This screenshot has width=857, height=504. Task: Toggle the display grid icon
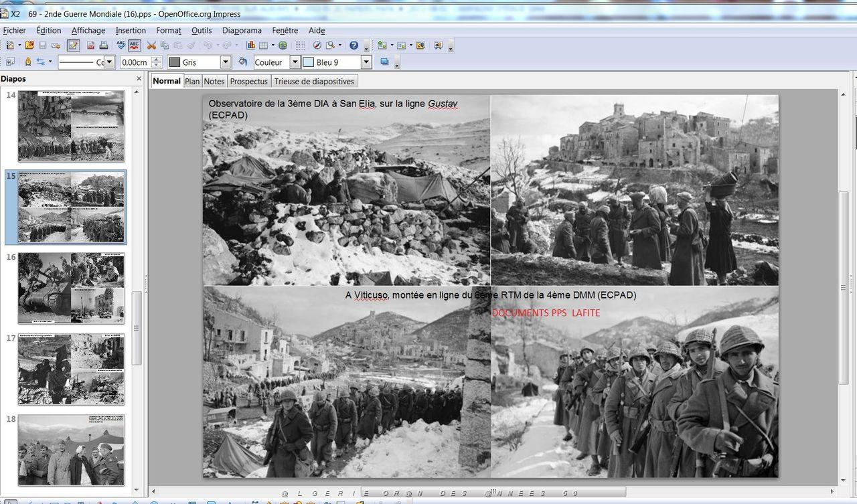(300, 45)
